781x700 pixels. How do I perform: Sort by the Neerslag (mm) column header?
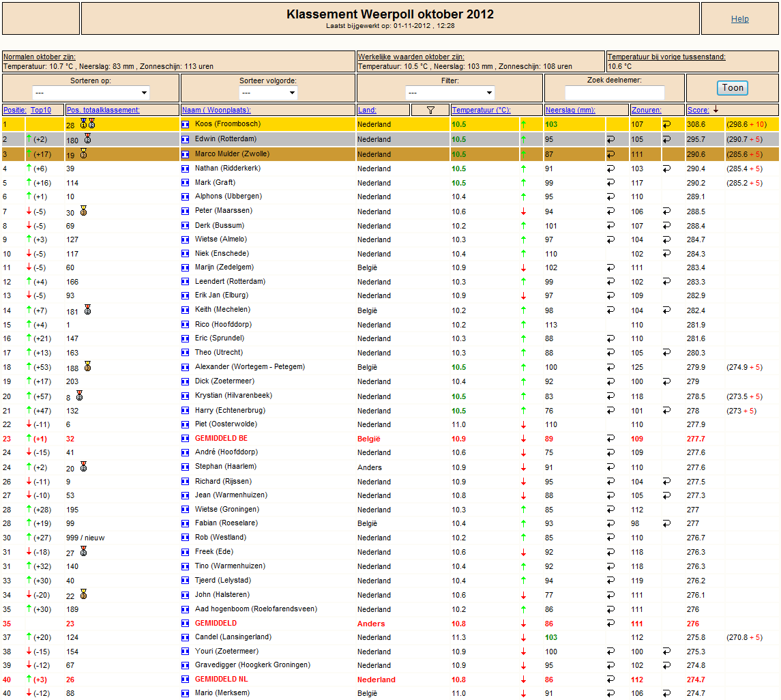click(x=570, y=110)
